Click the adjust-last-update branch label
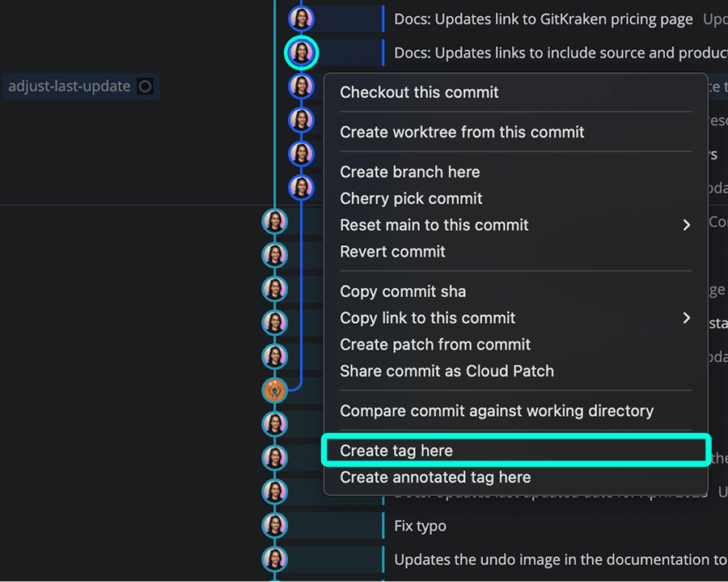 coord(69,85)
